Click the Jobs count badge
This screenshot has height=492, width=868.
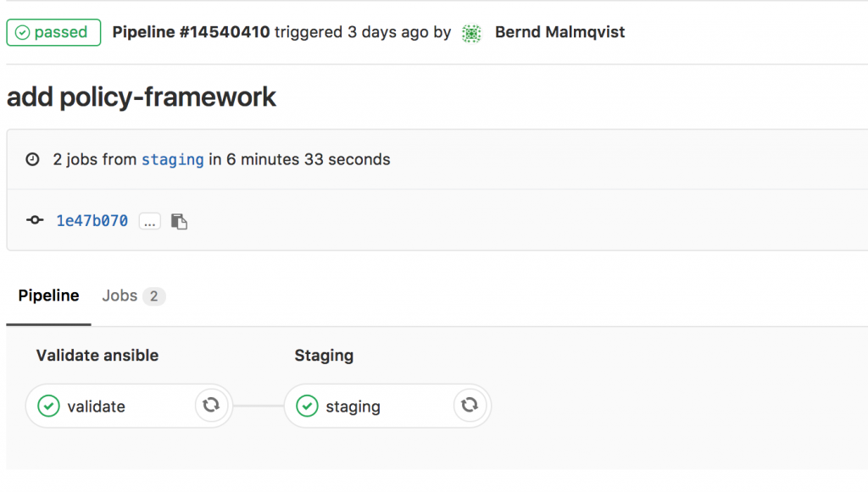pos(154,296)
